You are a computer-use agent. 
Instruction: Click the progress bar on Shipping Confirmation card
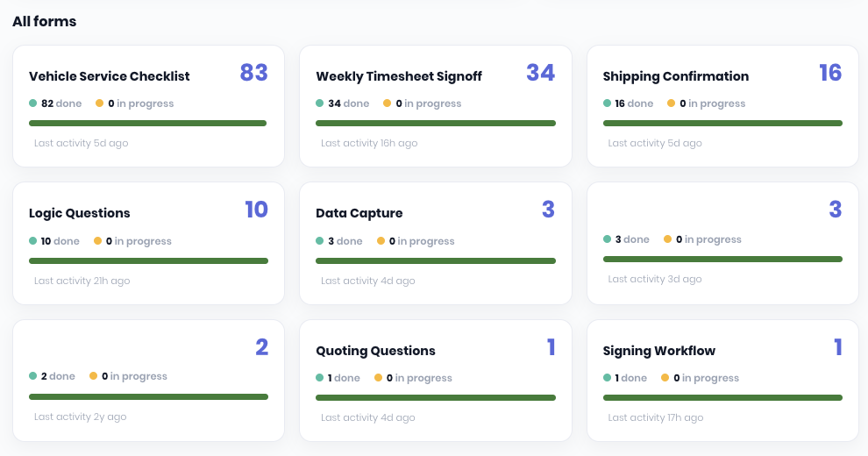pyautogui.click(x=722, y=124)
